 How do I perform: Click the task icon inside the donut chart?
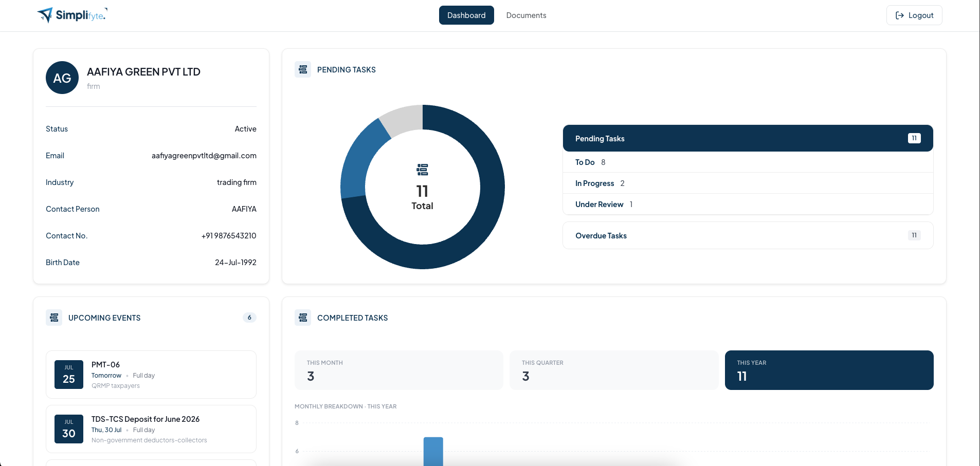[x=422, y=170]
